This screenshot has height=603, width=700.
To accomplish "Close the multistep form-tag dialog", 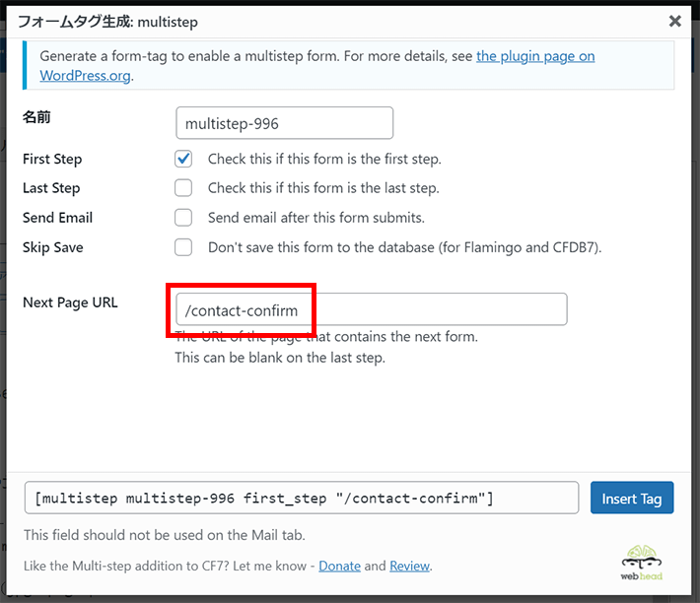I will (674, 21).
